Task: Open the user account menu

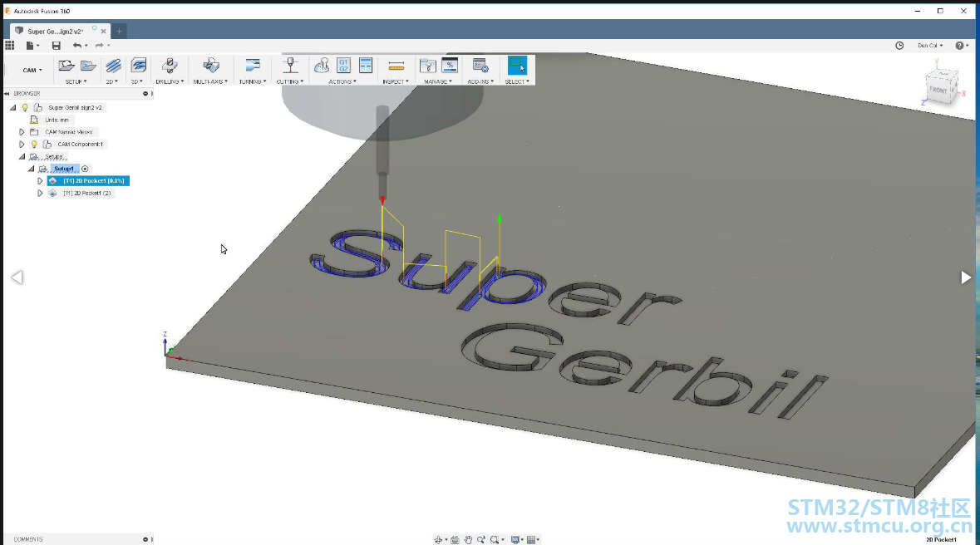Action: (930, 46)
